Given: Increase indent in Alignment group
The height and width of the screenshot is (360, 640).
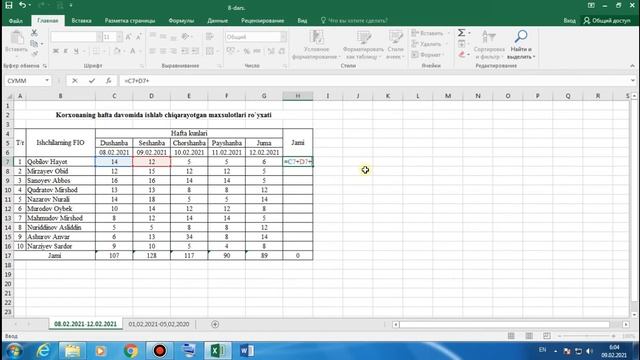Looking at the screenshot, I should click(x=196, y=51).
